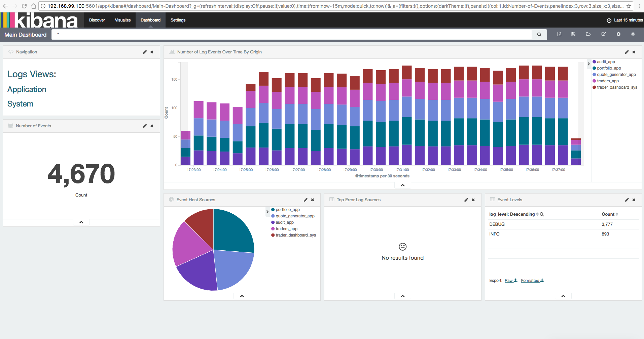
Task: Open Application logs view link
Action: click(x=27, y=89)
